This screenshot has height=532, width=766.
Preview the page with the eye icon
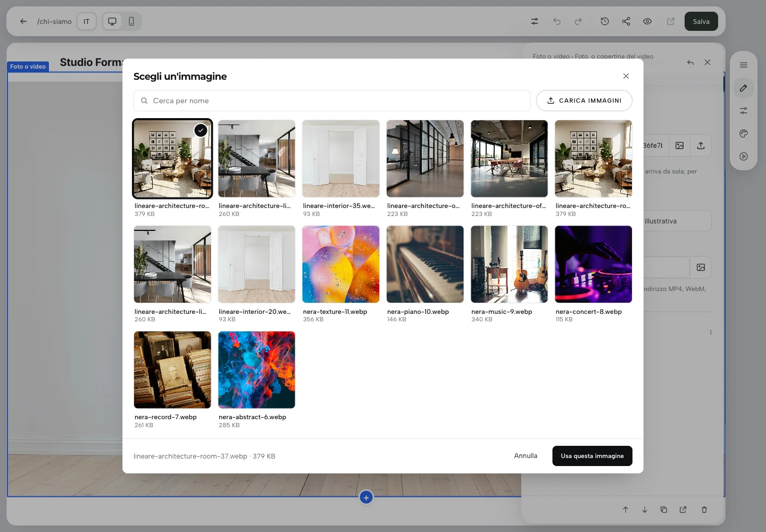pyautogui.click(x=647, y=21)
